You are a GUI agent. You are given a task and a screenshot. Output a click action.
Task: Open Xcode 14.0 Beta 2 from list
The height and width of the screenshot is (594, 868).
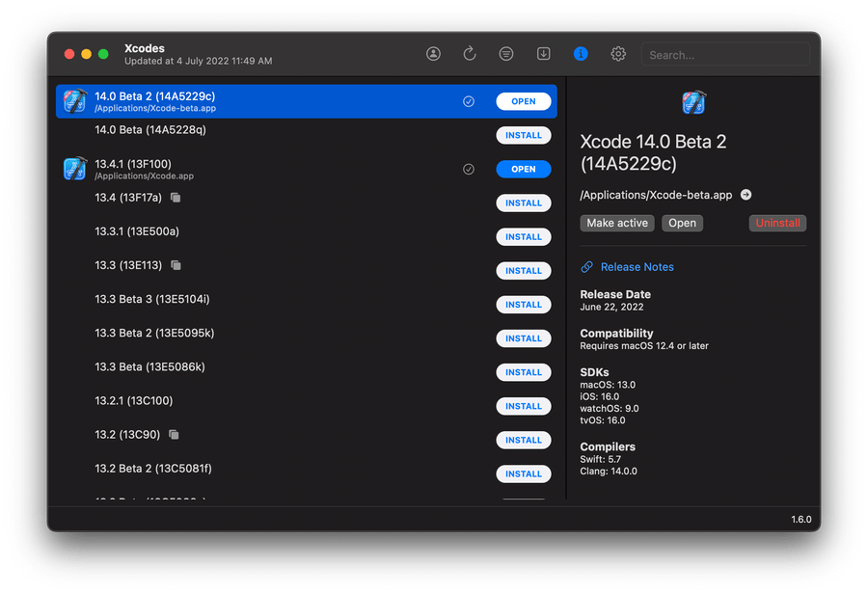523,101
